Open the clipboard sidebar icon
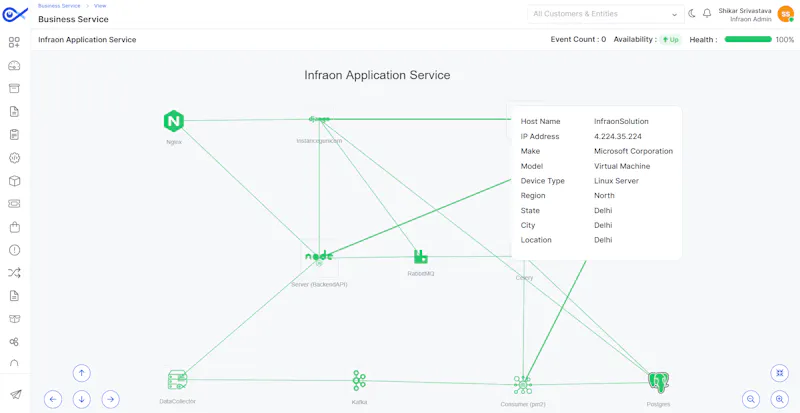 tap(14, 135)
